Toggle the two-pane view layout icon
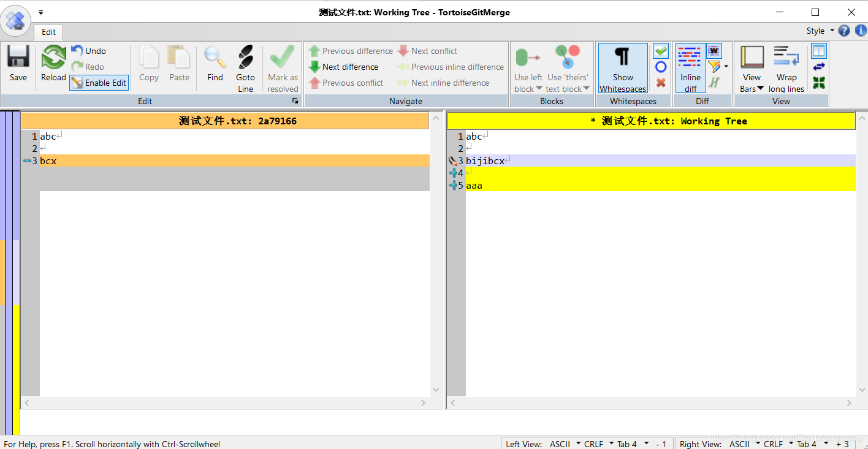Image resolution: width=868 pixels, height=449 pixels. tap(818, 51)
